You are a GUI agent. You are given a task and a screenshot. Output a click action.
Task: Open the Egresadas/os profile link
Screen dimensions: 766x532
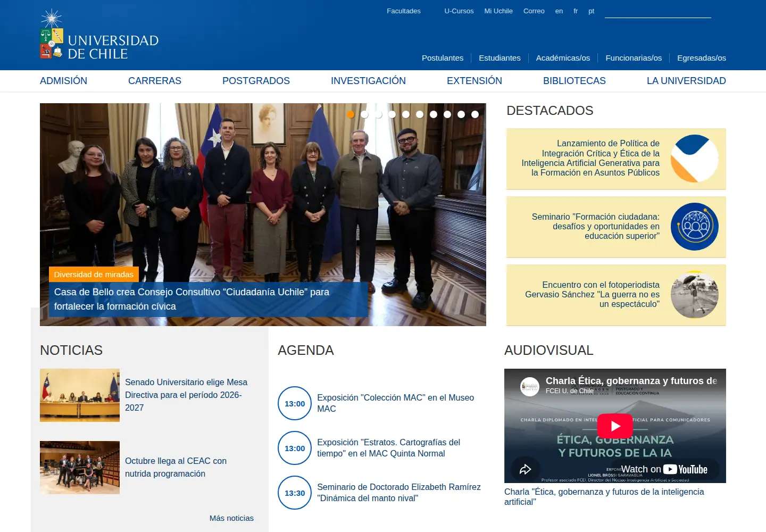pos(702,58)
